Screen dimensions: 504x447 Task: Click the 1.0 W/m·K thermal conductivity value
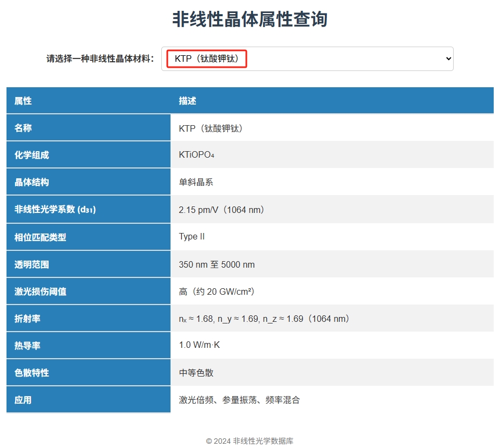pyautogui.click(x=199, y=345)
